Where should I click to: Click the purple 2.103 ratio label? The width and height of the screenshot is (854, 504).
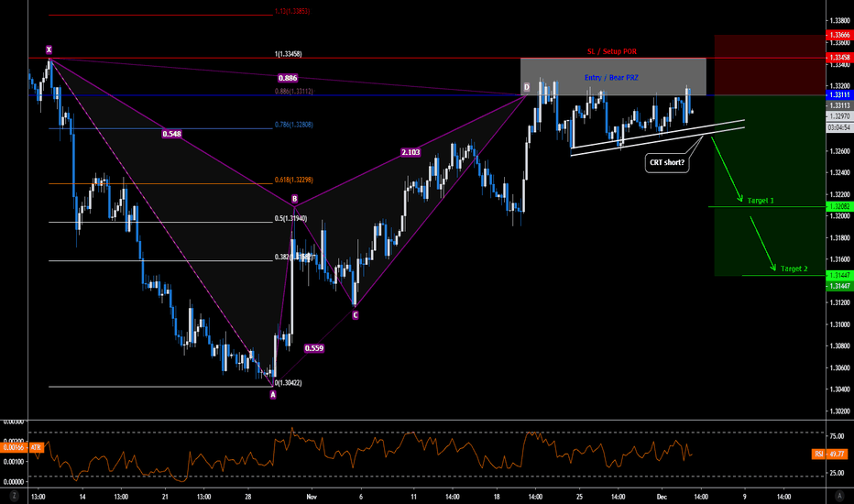click(410, 152)
